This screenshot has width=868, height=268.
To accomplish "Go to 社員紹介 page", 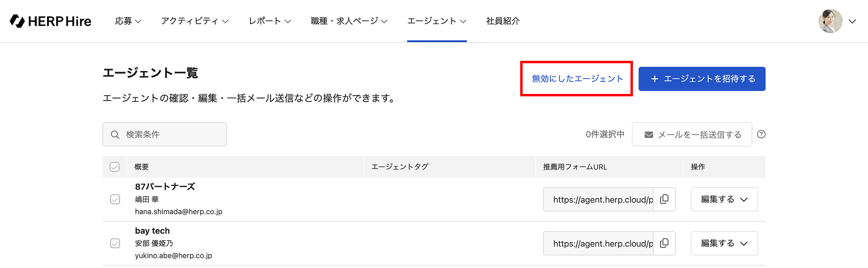I will point(503,21).
